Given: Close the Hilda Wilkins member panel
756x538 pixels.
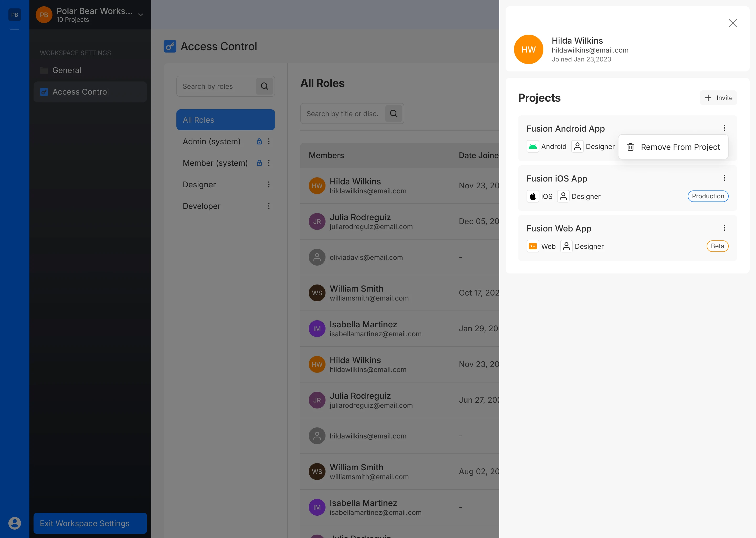Looking at the screenshot, I should point(732,23).
